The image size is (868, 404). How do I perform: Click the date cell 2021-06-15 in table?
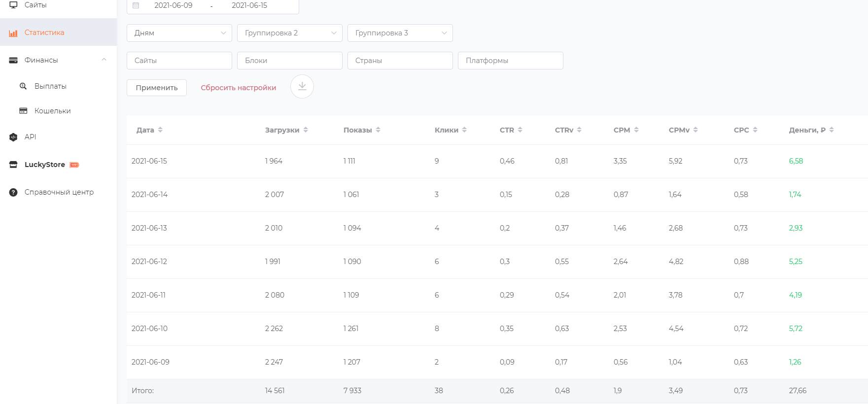[x=149, y=161]
